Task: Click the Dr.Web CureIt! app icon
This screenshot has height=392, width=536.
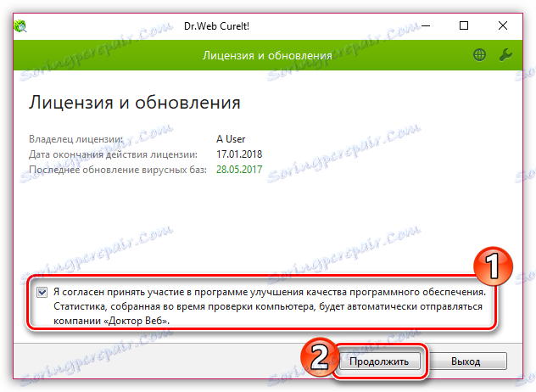Action: (x=20, y=26)
